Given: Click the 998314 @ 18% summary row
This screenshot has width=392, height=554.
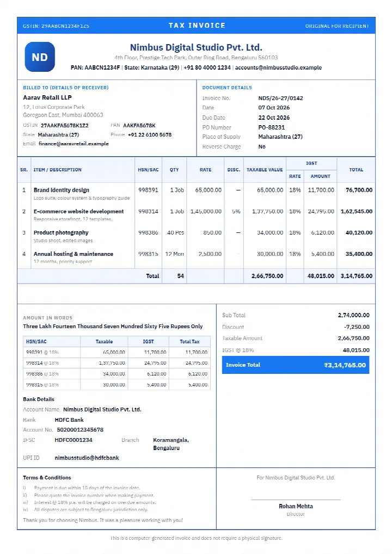Looking at the screenshot, I should pyautogui.click(x=117, y=363).
